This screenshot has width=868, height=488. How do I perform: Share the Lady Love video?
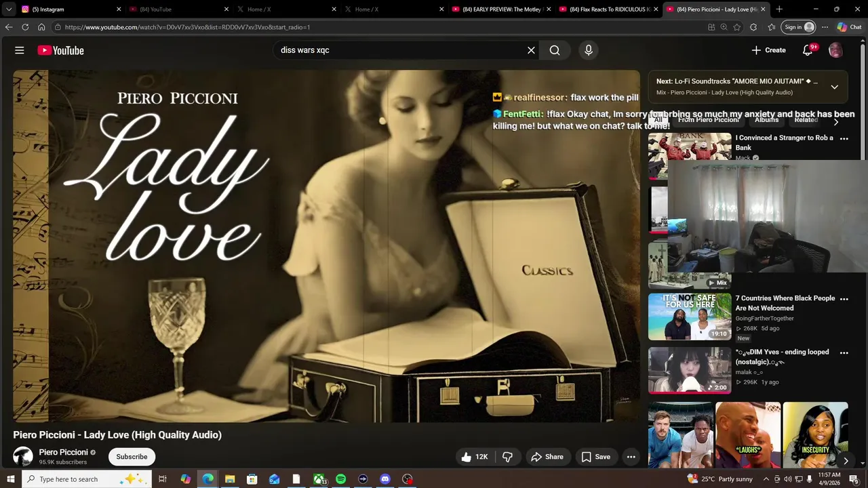pos(547,457)
